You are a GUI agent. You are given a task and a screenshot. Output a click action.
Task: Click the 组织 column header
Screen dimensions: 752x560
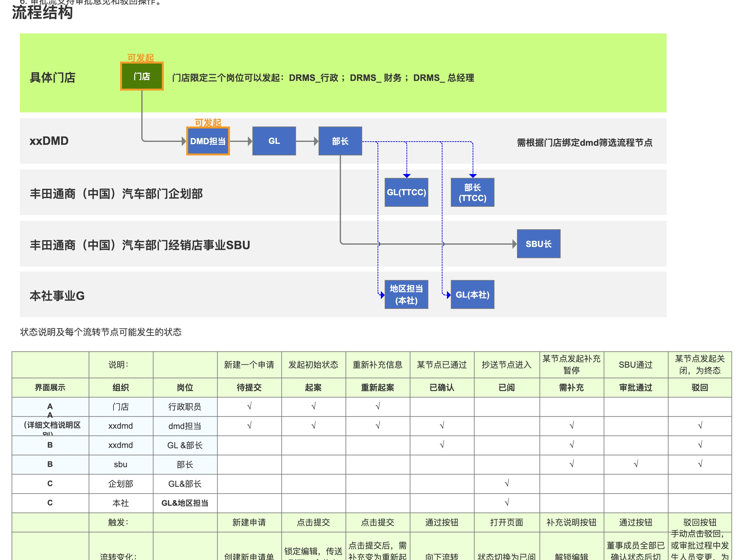tap(121, 388)
